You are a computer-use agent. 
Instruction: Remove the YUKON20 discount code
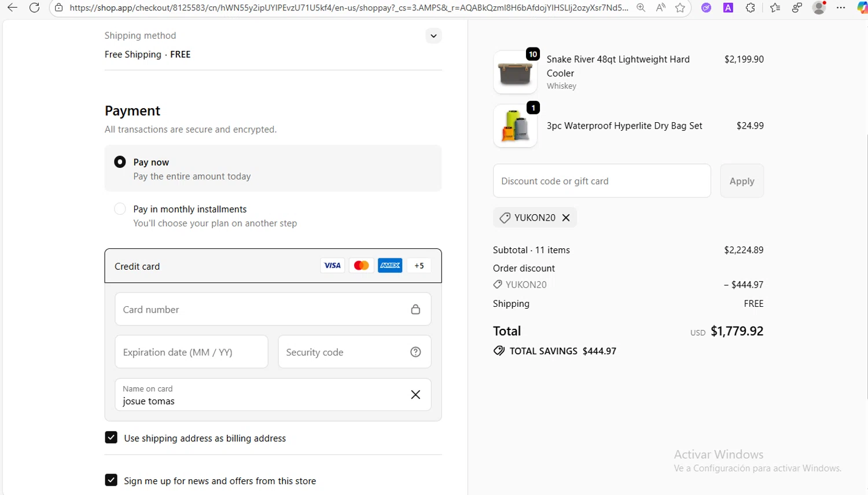point(566,218)
